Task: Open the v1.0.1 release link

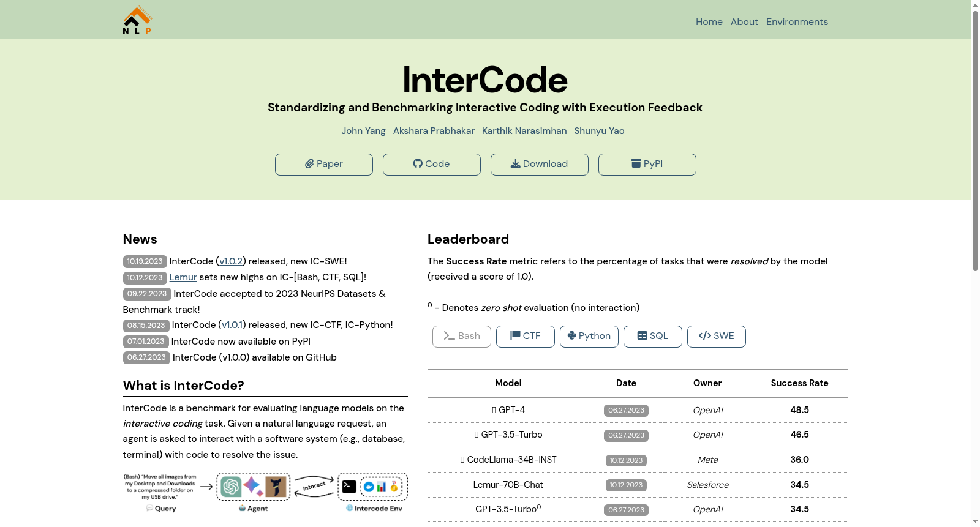Action: [232, 325]
